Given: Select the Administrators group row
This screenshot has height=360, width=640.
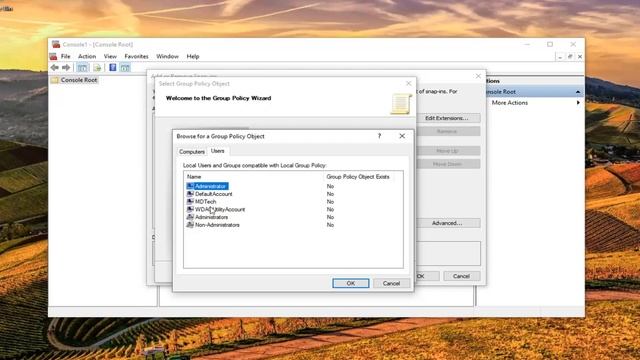Looking at the screenshot, I should click(293, 217).
